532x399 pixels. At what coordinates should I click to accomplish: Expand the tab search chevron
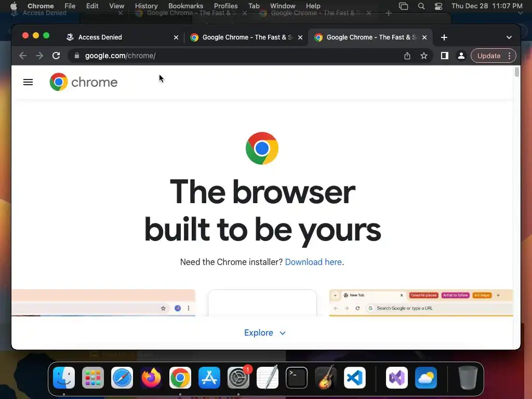tap(509, 37)
